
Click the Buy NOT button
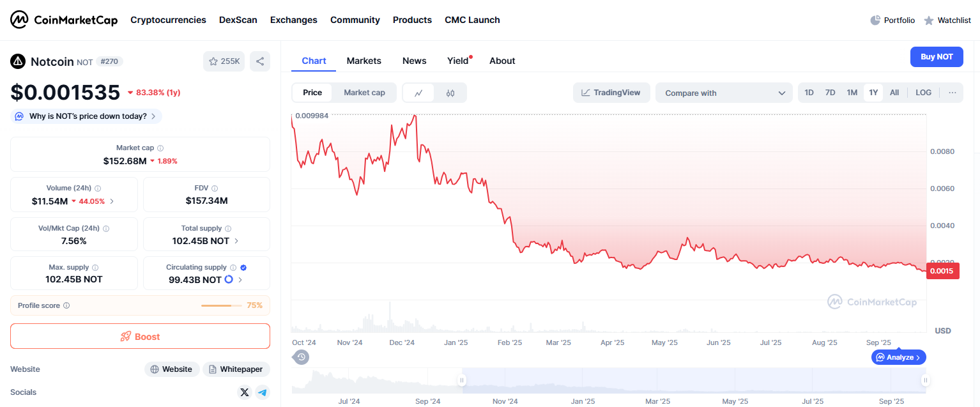tap(936, 57)
